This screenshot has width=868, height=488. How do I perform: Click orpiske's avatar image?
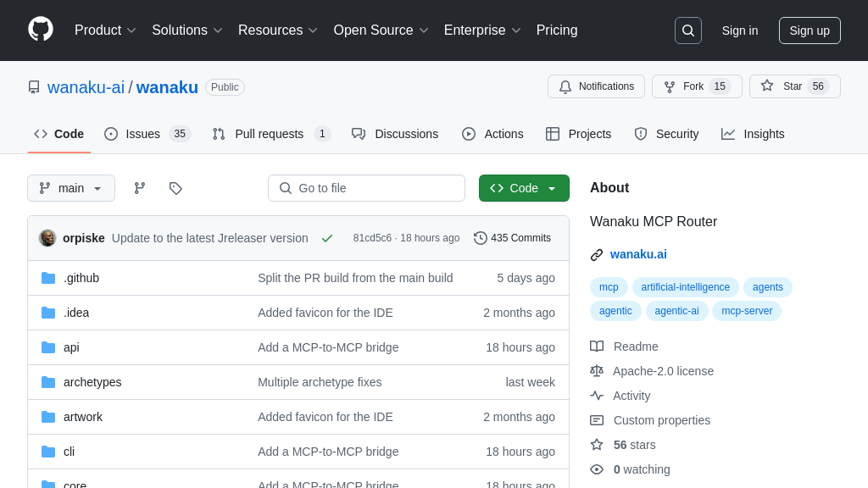coord(47,238)
